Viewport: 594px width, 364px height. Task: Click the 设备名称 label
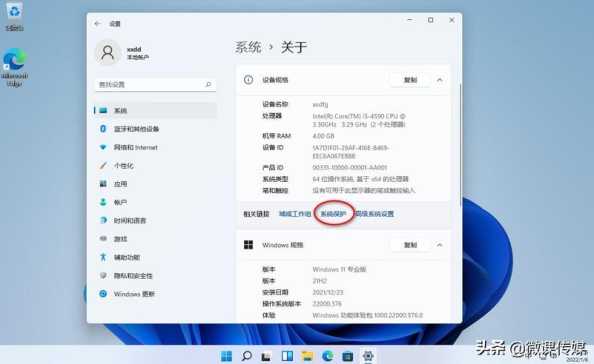coord(275,104)
